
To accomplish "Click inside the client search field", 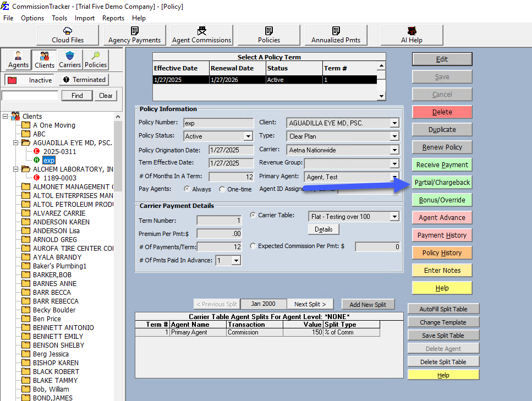I will (29, 95).
